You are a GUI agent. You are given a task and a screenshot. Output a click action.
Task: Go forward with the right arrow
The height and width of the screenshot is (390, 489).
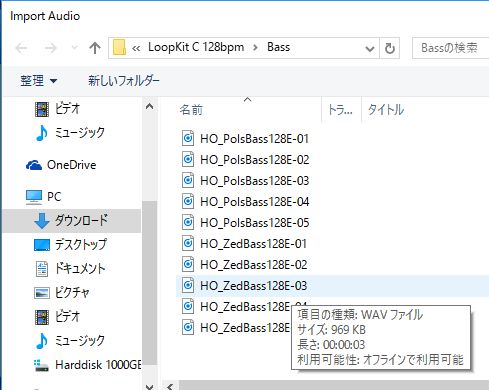pyautogui.click(x=51, y=48)
